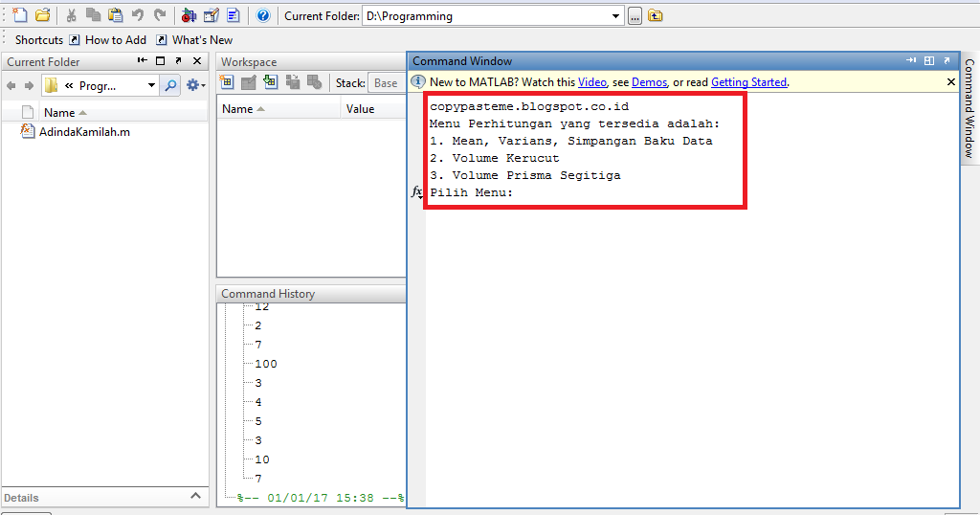The width and height of the screenshot is (980, 515).
Task: Maximize the Command Window panel
Action: pos(929,60)
